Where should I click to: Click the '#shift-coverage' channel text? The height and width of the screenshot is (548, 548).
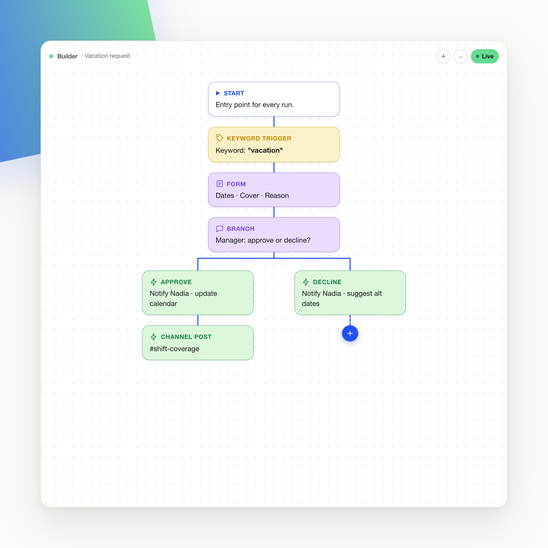tap(174, 349)
